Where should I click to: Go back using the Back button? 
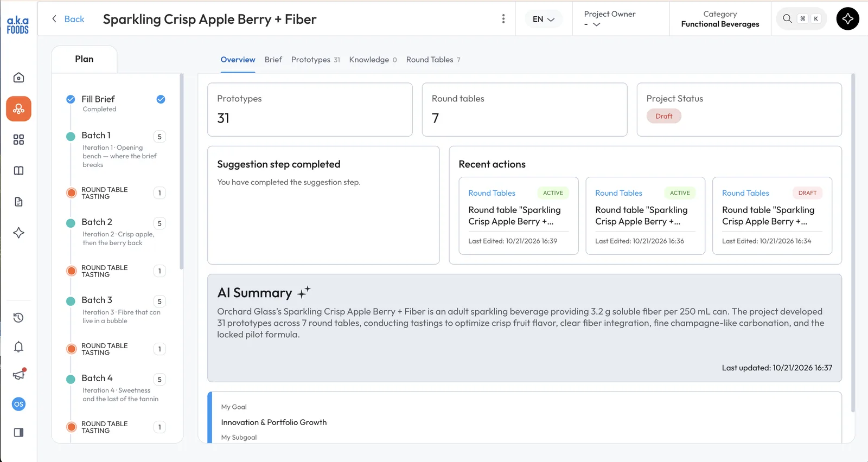(x=68, y=19)
